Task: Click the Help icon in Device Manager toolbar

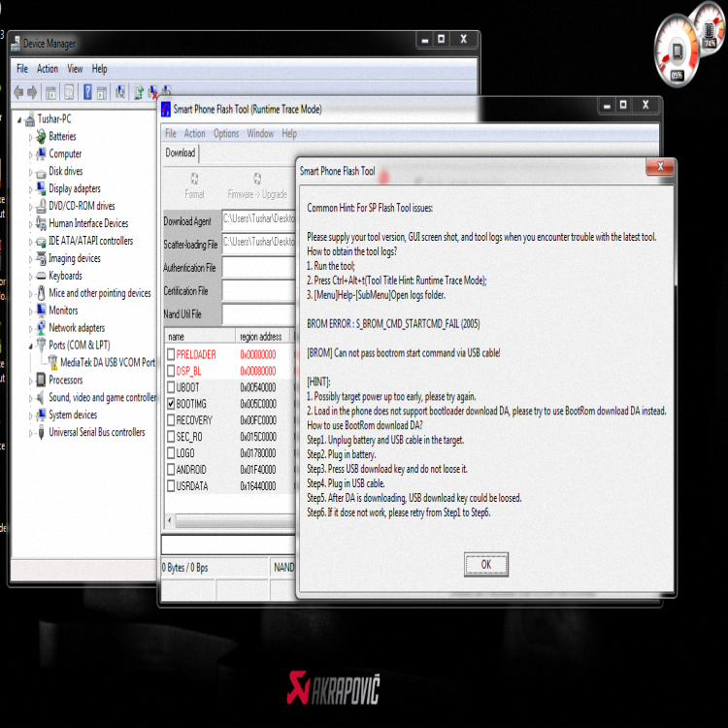Action: [87, 92]
